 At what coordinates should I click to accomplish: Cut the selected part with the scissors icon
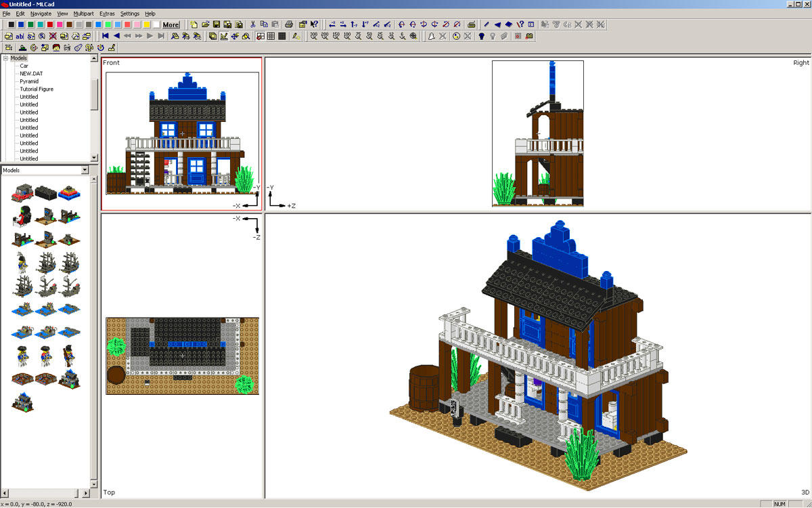[x=252, y=24]
